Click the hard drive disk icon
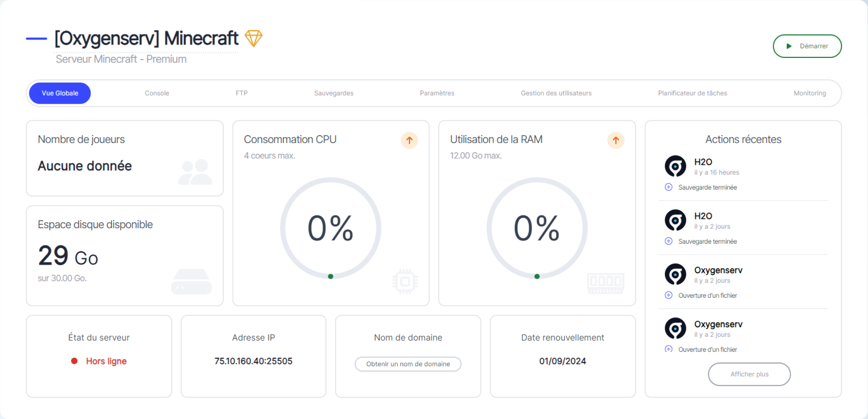Viewport: 868px width, 419px height. pyautogui.click(x=191, y=281)
